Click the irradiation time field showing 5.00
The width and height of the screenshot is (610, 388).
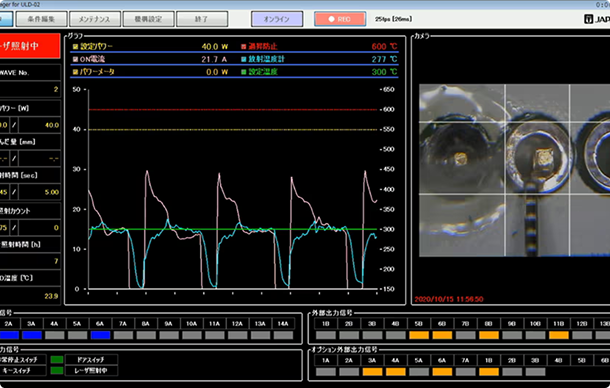pos(40,192)
